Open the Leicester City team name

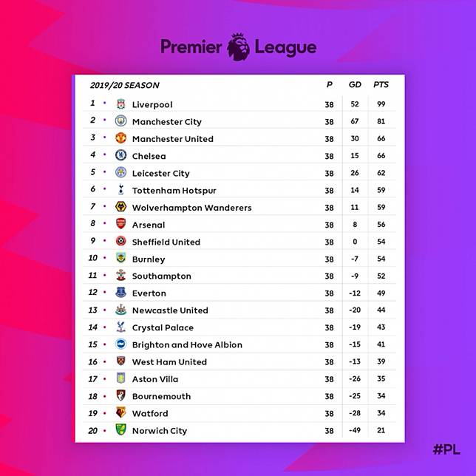[x=160, y=173]
